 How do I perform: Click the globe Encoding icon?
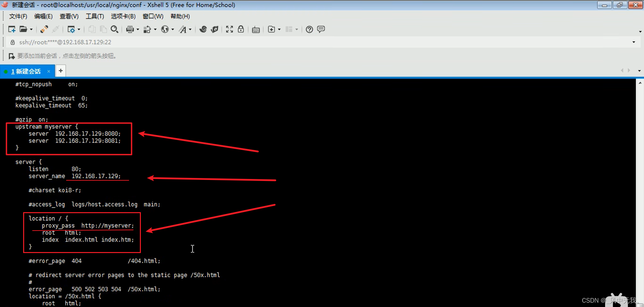click(x=165, y=29)
